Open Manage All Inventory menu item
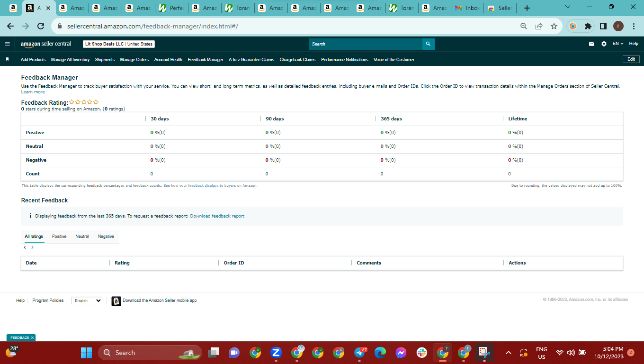The width and height of the screenshot is (644, 364). [70, 60]
